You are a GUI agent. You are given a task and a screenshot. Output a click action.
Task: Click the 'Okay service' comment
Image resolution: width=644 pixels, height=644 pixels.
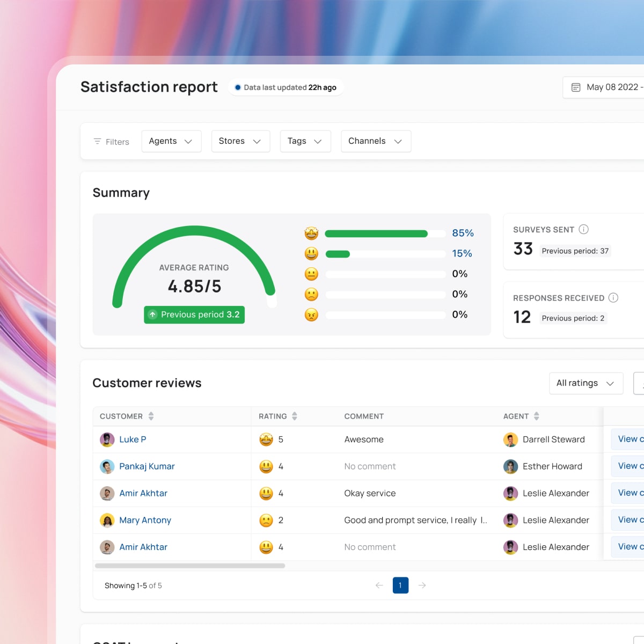pos(370,493)
